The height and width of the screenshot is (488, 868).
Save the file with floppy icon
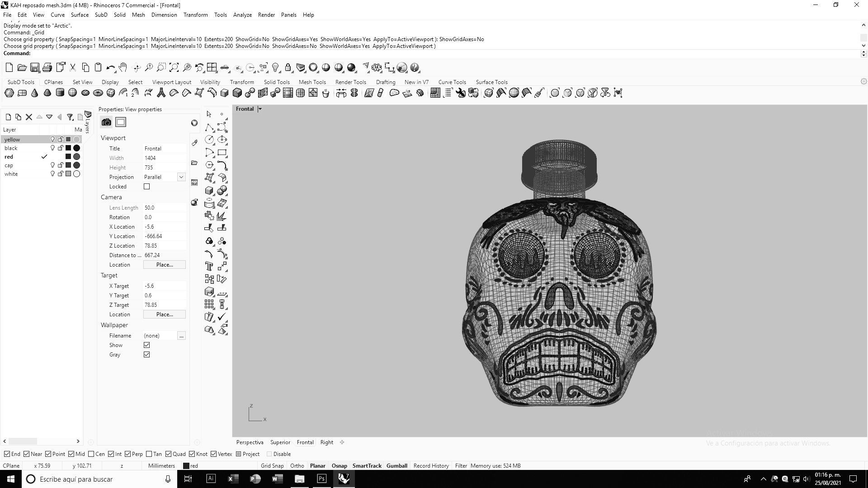34,68
